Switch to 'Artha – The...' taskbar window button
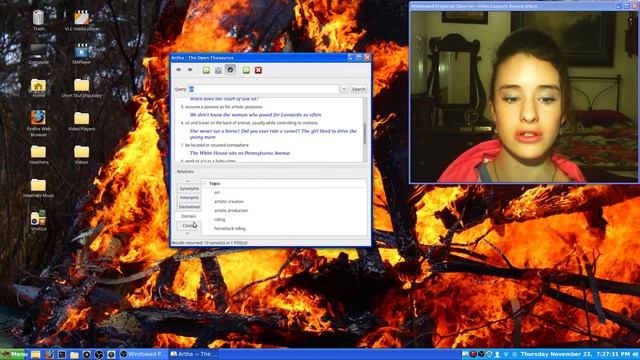 click(x=192, y=354)
